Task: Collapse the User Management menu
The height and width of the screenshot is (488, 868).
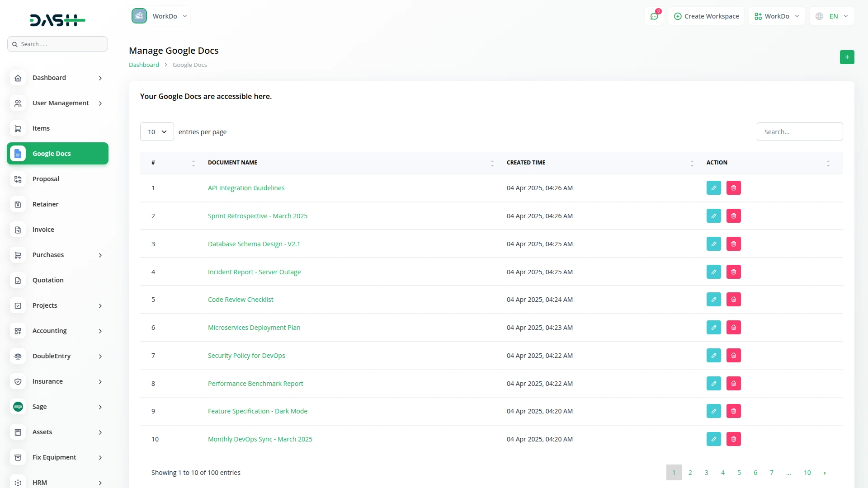Action: click(x=57, y=103)
